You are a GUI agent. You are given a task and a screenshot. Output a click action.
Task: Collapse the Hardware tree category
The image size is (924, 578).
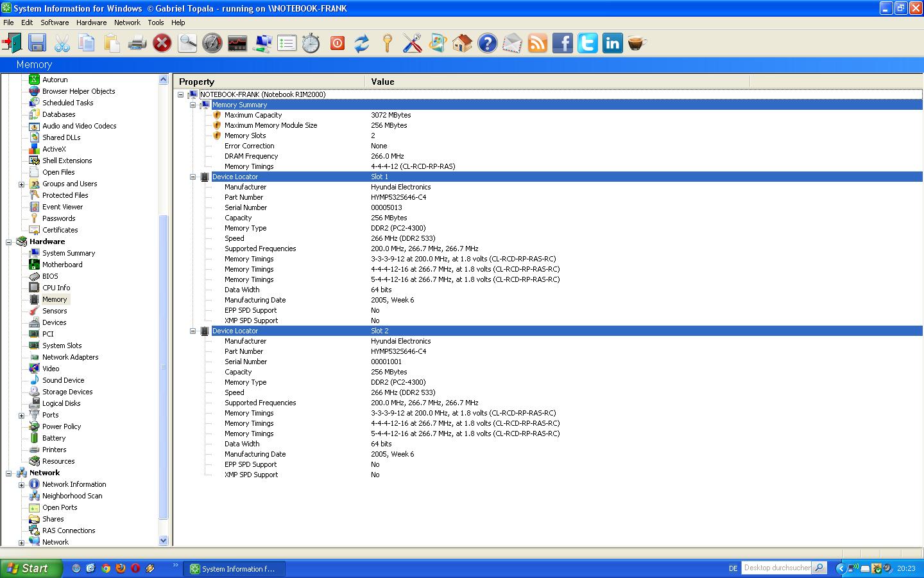[x=9, y=242]
